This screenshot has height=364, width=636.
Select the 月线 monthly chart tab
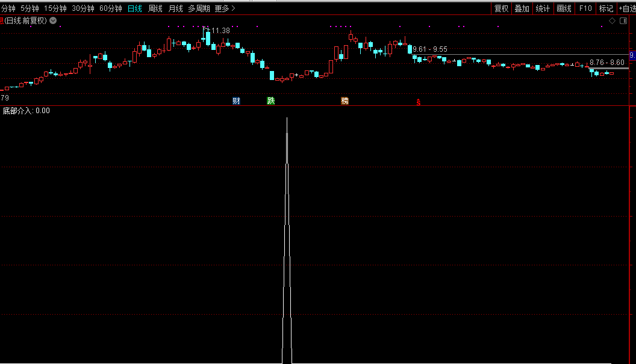coord(175,8)
